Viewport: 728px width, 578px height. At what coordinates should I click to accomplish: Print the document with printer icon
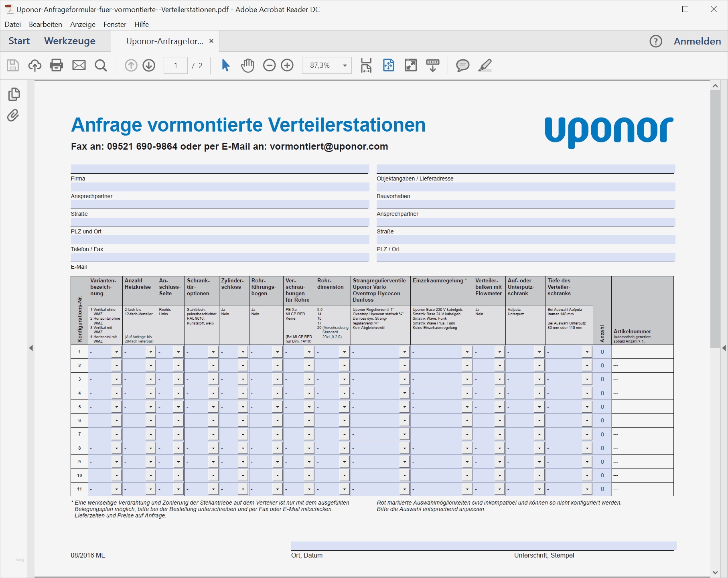click(57, 65)
